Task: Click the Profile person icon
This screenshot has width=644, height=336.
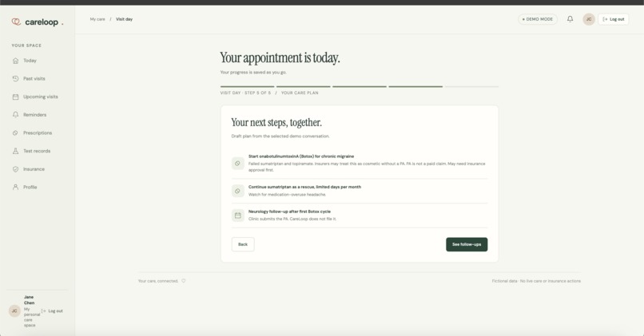Action: click(16, 187)
